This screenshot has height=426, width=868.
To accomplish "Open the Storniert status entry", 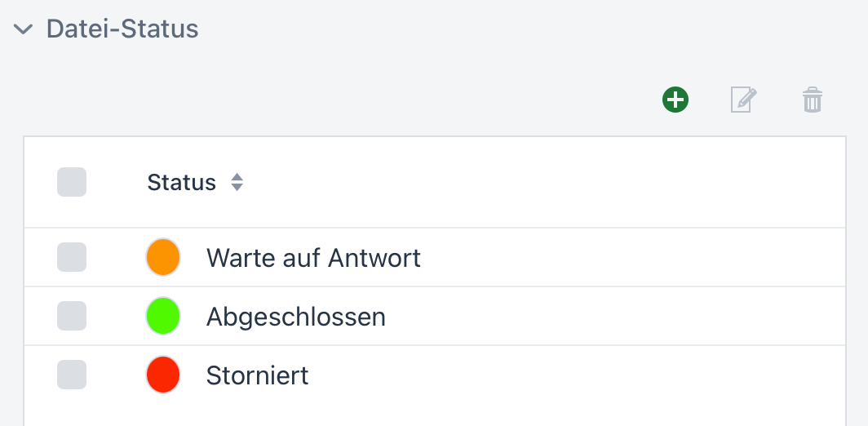I will [x=257, y=375].
